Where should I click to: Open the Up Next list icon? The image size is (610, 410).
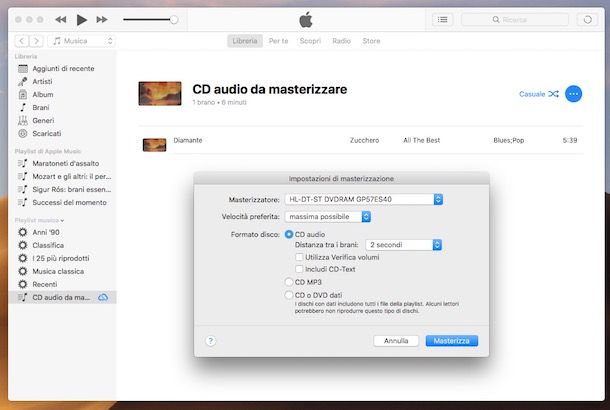(442, 19)
